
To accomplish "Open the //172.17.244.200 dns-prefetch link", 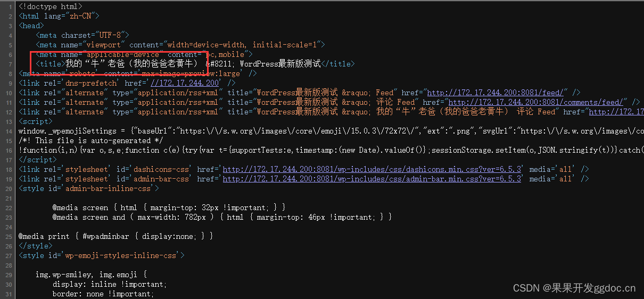I will pos(185,83).
